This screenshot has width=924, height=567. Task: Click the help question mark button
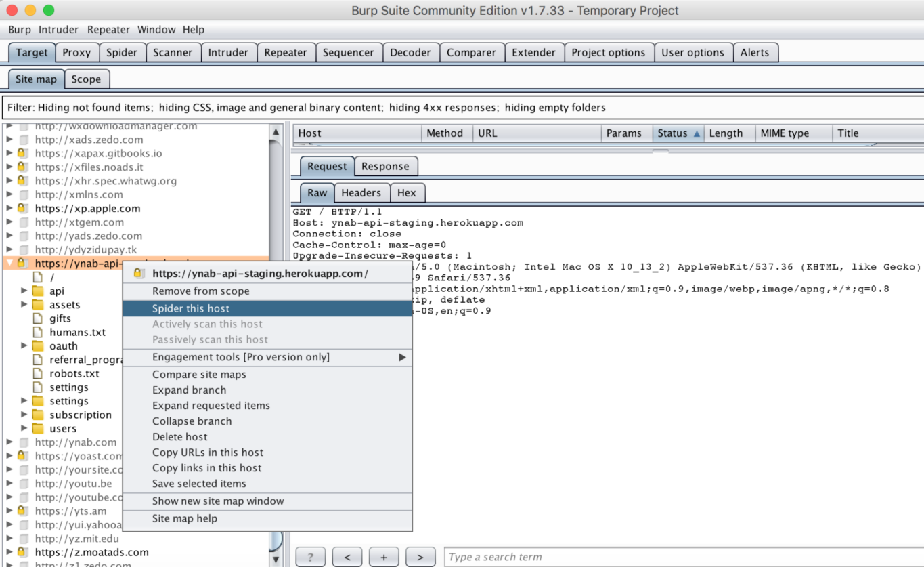click(x=311, y=557)
